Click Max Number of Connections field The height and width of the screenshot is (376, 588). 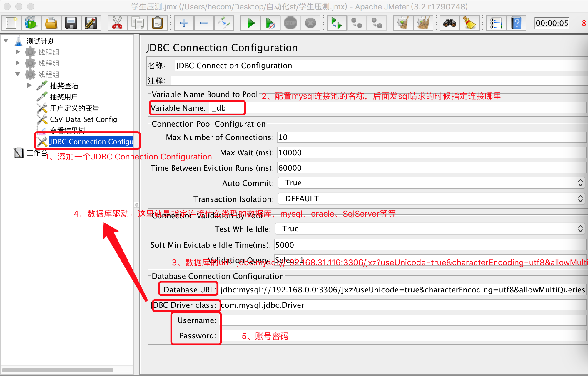point(432,137)
